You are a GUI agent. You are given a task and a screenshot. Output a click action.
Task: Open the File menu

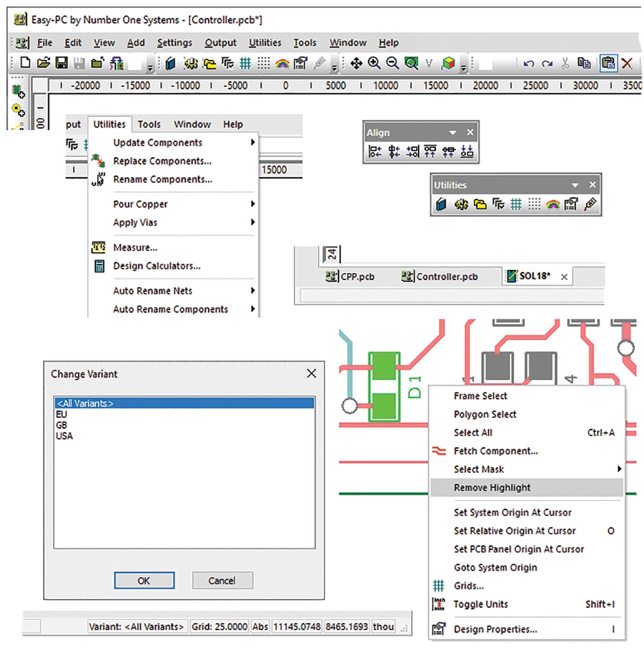pyautogui.click(x=44, y=43)
